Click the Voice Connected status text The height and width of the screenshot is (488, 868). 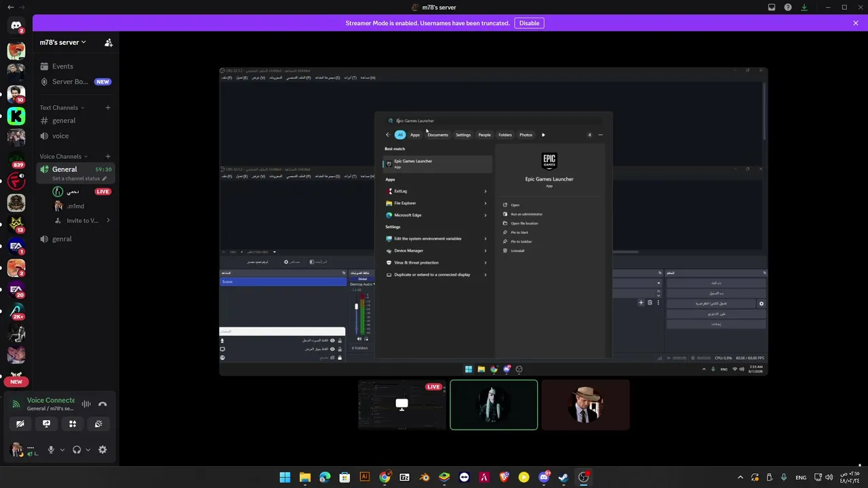click(51, 401)
